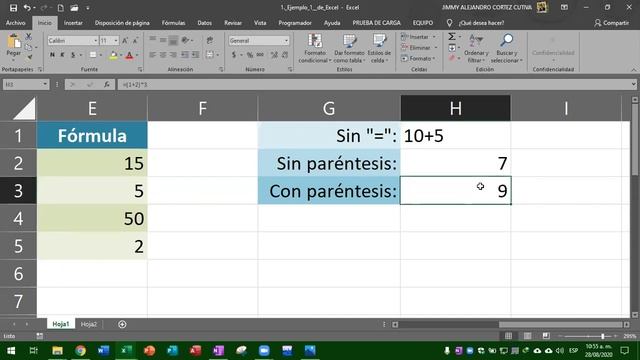Switch to page layout view
The height and width of the screenshot is (360, 640).
[527, 336]
